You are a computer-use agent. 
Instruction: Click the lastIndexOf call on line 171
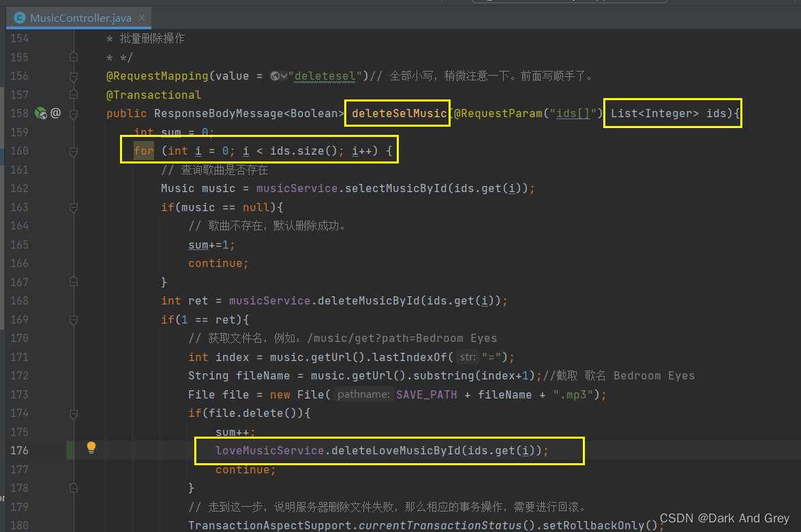pyautogui.click(x=409, y=357)
